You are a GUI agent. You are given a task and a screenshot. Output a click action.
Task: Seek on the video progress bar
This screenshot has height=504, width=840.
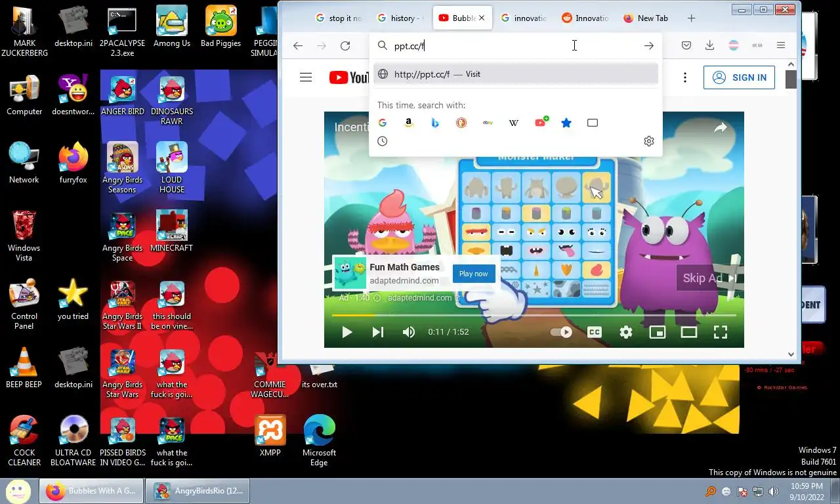[534, 315]
